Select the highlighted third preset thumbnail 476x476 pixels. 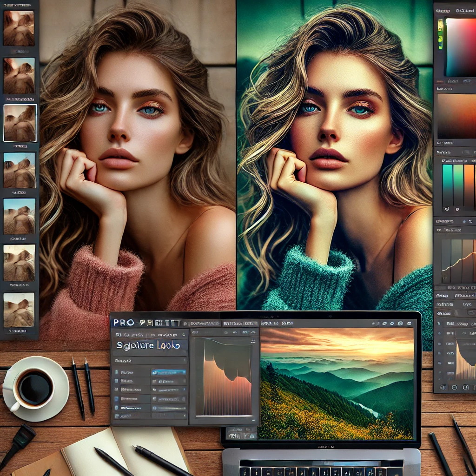pos(20,123)
